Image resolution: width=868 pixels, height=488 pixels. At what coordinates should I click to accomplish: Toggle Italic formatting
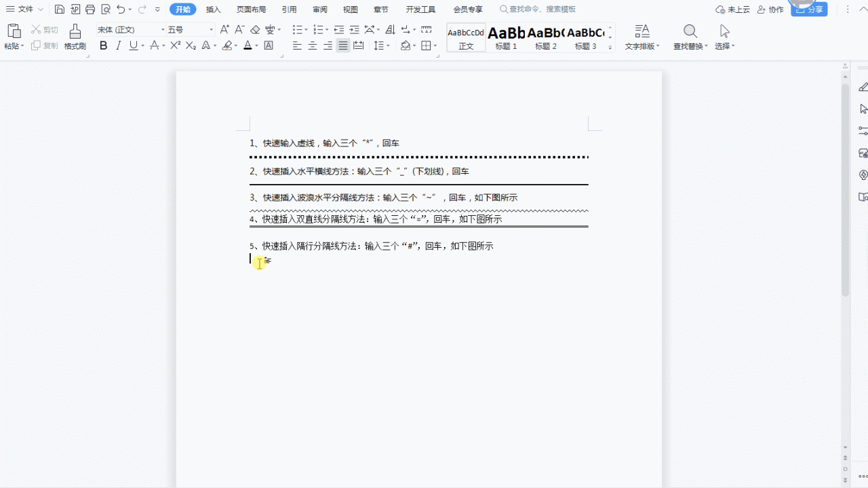118,45
